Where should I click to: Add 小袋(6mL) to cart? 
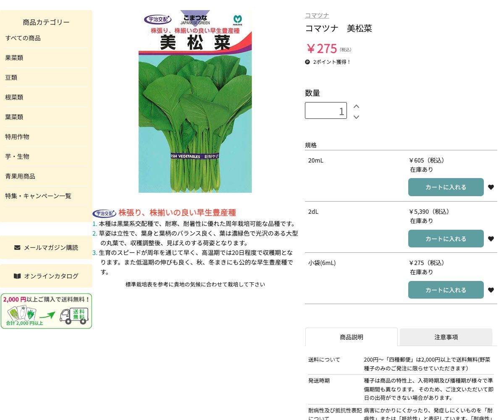tap(446, 290)
